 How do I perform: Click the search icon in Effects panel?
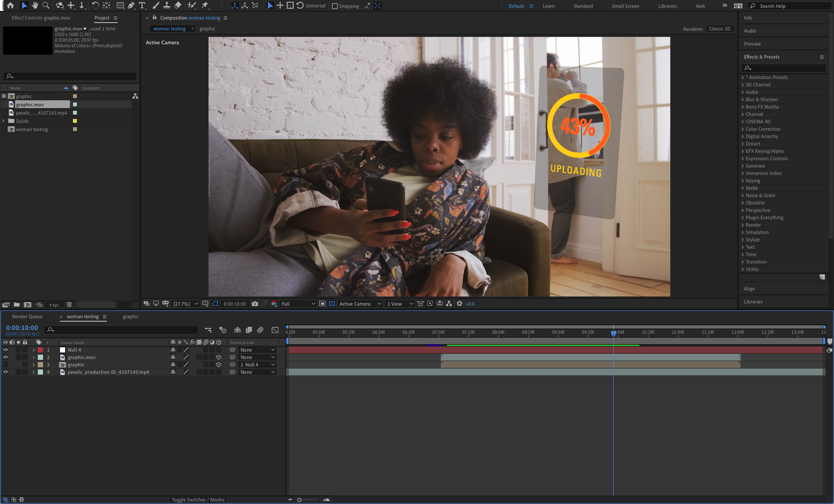(x=747, y=68)
